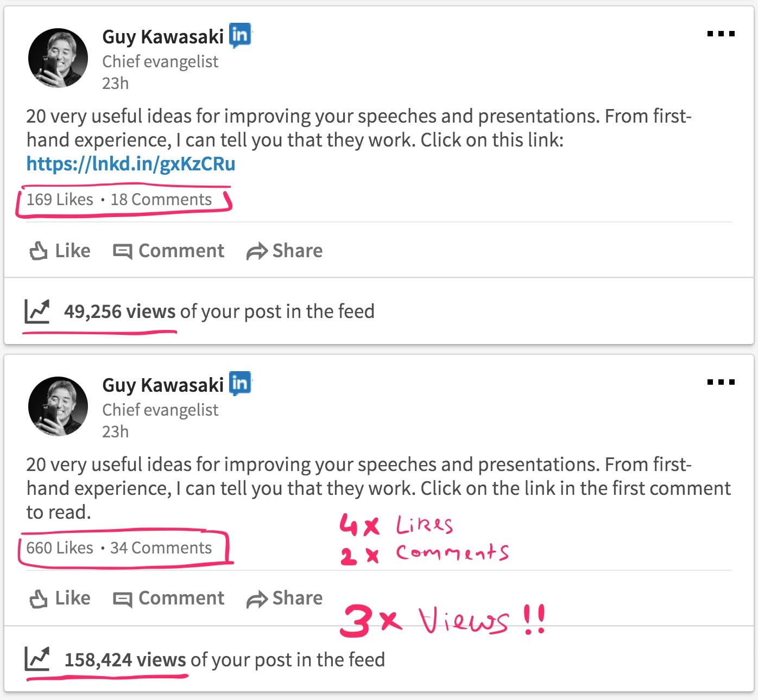Image resolution: width=758 pixels, height=700 pixels.
Task: Click the Share arrow icon on the second post
Action: click(x=256, y=598)
